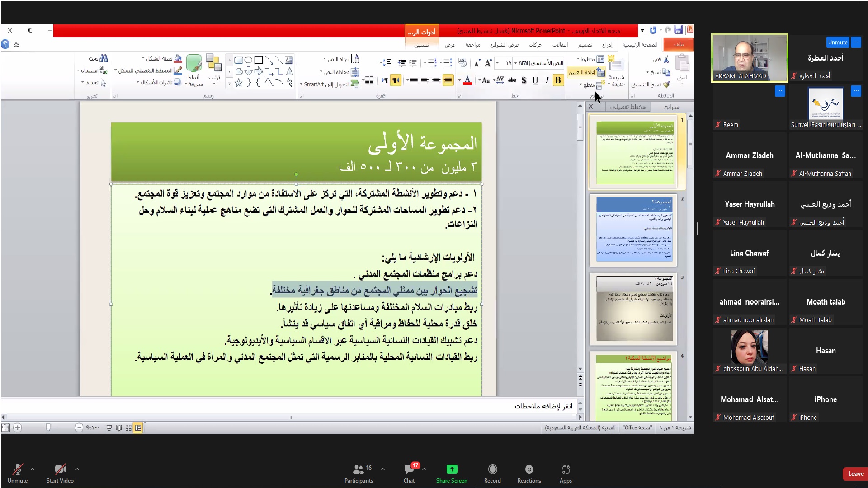Toggle right-to-left text direction
The image size is (868, 488).
396,80
